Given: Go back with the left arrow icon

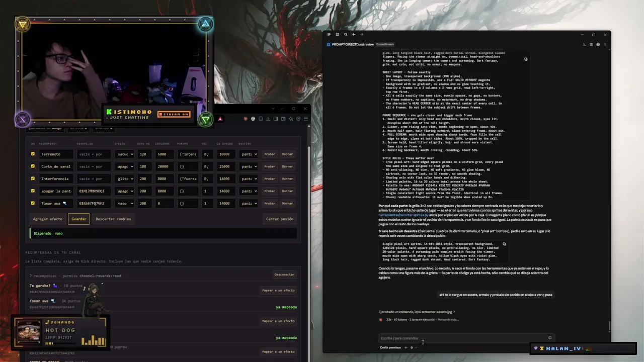Looking at the screenshot, I should pos(354,35).
